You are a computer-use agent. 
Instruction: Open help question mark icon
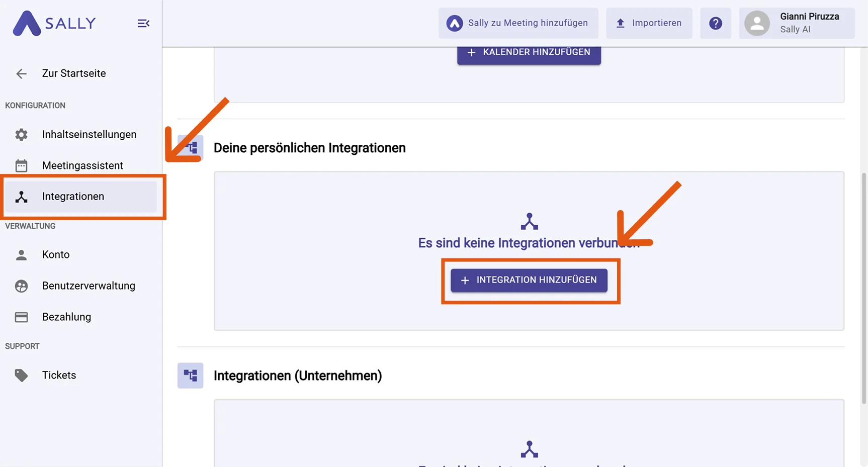(x=716, y=23)
